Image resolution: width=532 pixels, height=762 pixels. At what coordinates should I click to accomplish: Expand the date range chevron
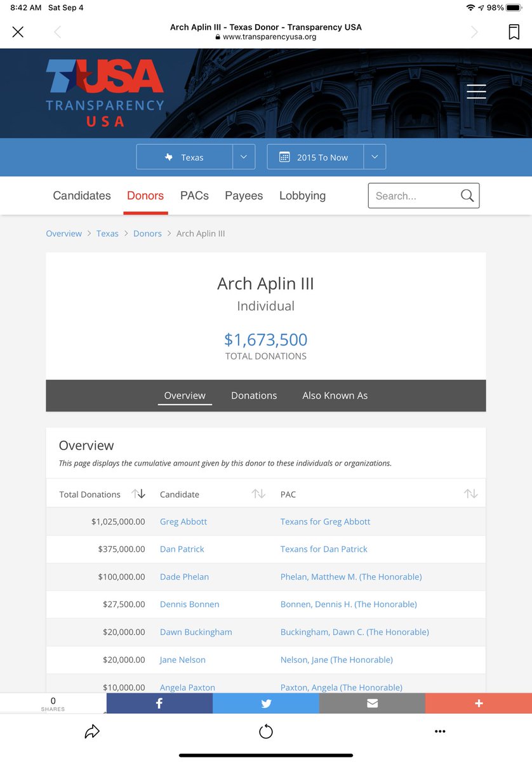(375, 157)
